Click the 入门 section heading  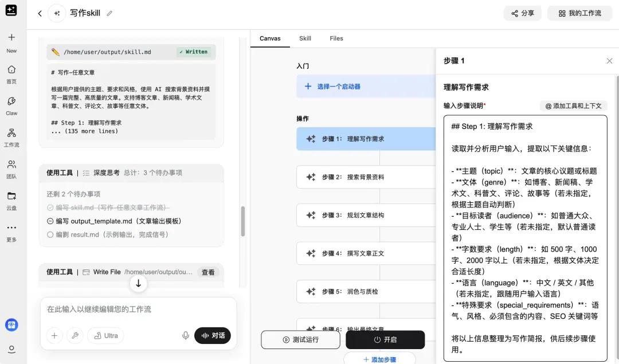pyautogui.click(x=303, y=66)
